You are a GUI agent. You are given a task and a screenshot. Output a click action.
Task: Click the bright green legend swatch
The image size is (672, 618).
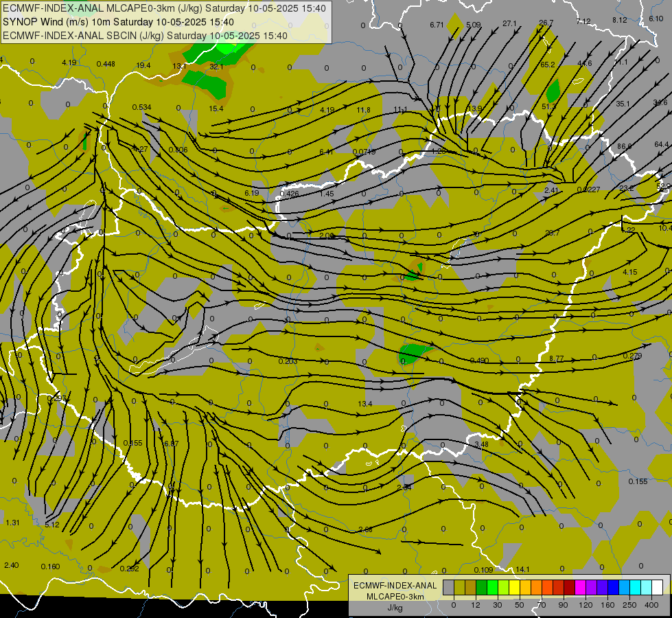pos(493,587)
